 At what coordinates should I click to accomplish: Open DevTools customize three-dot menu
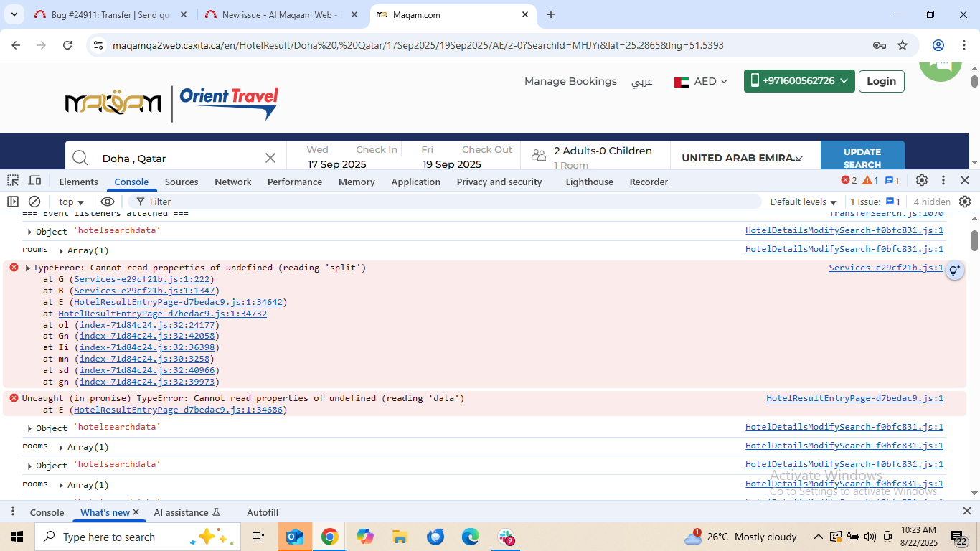(943, 181)
